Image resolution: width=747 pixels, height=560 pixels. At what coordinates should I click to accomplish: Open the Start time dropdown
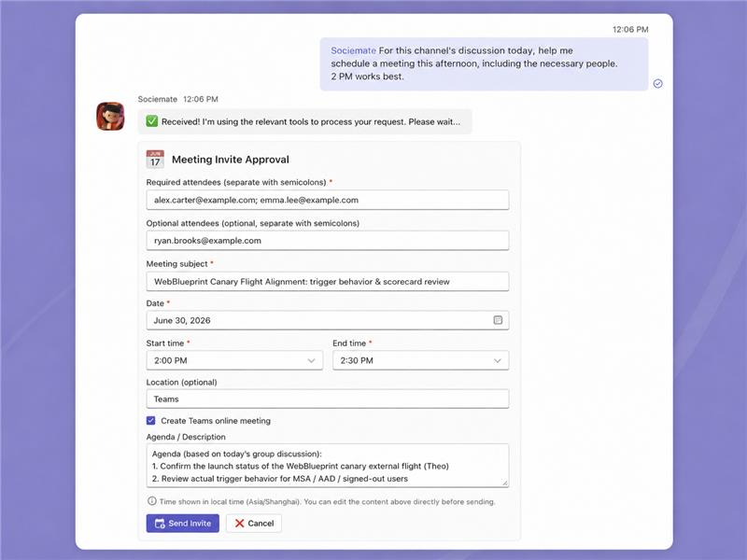[234, 360]
